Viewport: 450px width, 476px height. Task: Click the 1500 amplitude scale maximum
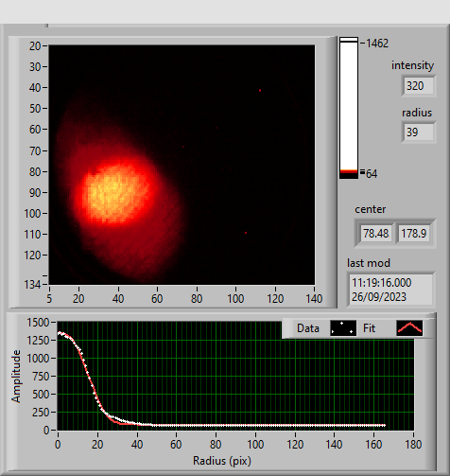coord(38,323)
